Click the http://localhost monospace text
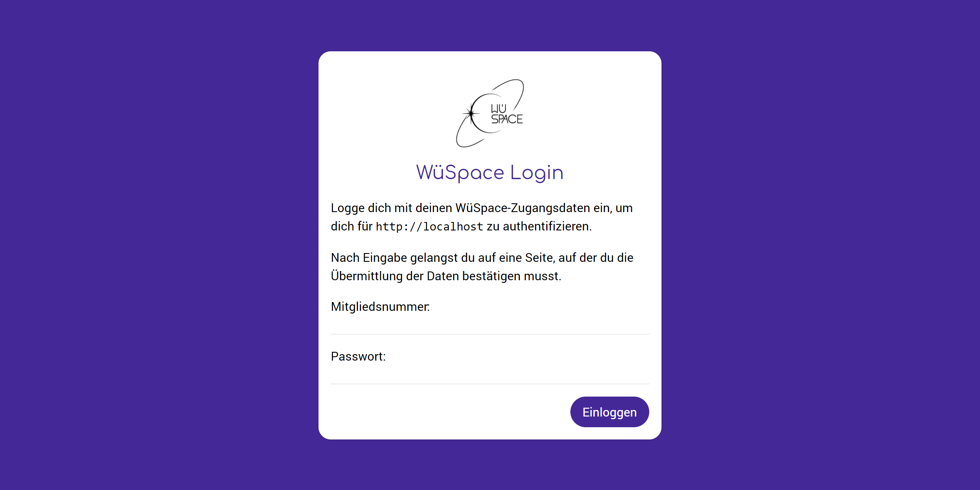This screenshot has width=980, height=490. (x=429, y=227)
